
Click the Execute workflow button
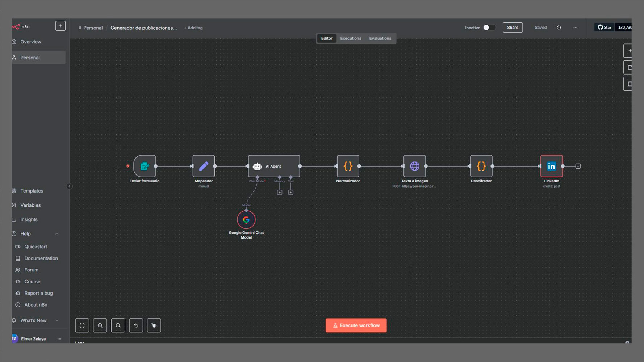(x=356, y=325)
